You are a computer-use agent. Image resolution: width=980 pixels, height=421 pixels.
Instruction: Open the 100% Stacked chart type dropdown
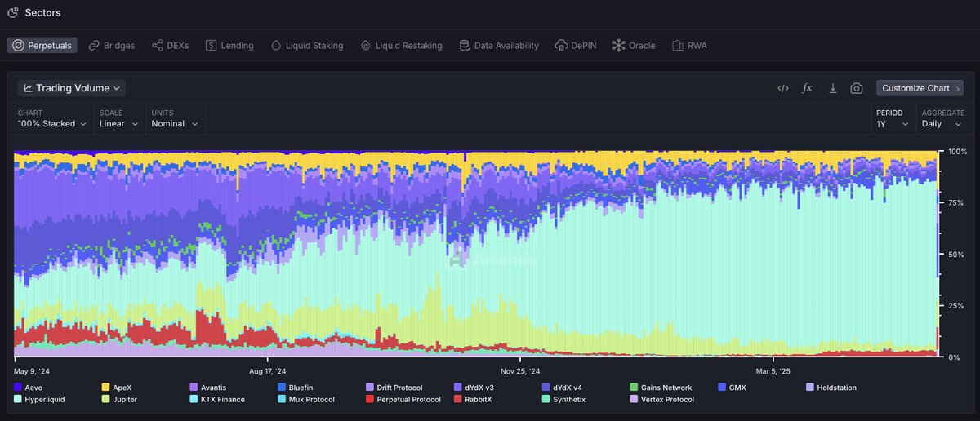click(52, 124)
